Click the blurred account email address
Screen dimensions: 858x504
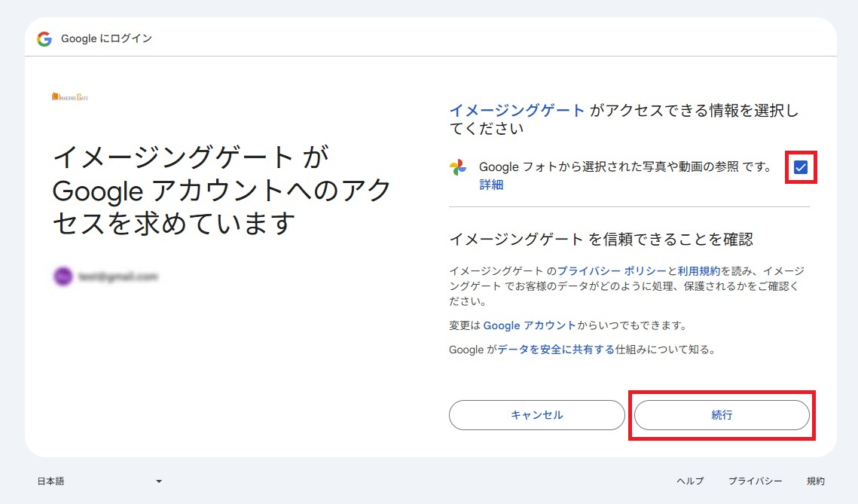(118, 276)
